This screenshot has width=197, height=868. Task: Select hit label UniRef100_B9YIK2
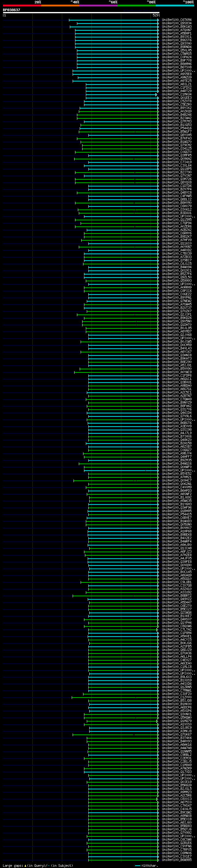tap(177, 108)
